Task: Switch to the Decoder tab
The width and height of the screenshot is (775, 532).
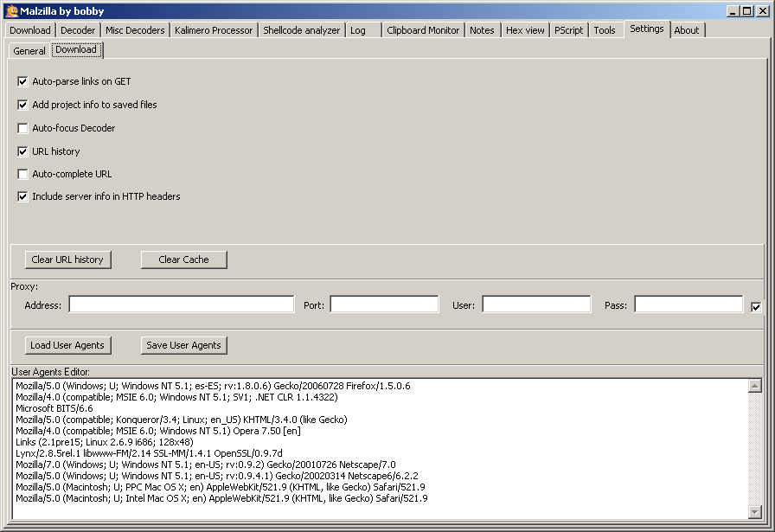Action: click(x=78, y=30)
